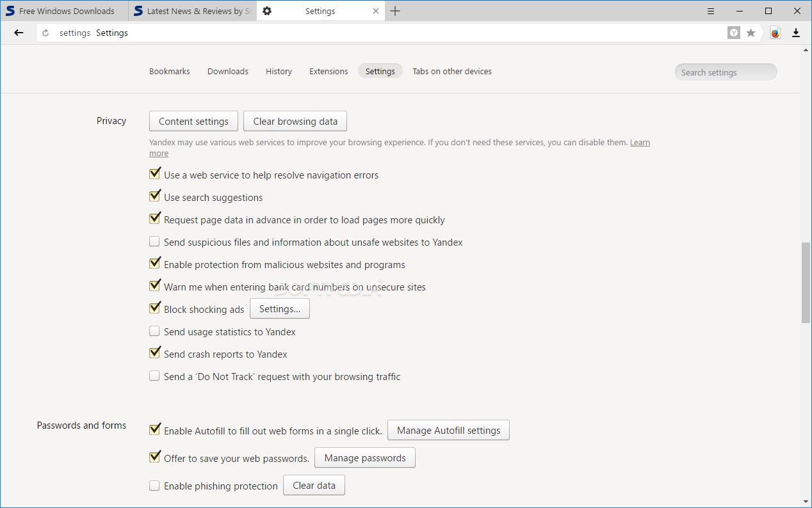Select the Settings section tab
812x508 pixels.
click(x=380, y=71)
